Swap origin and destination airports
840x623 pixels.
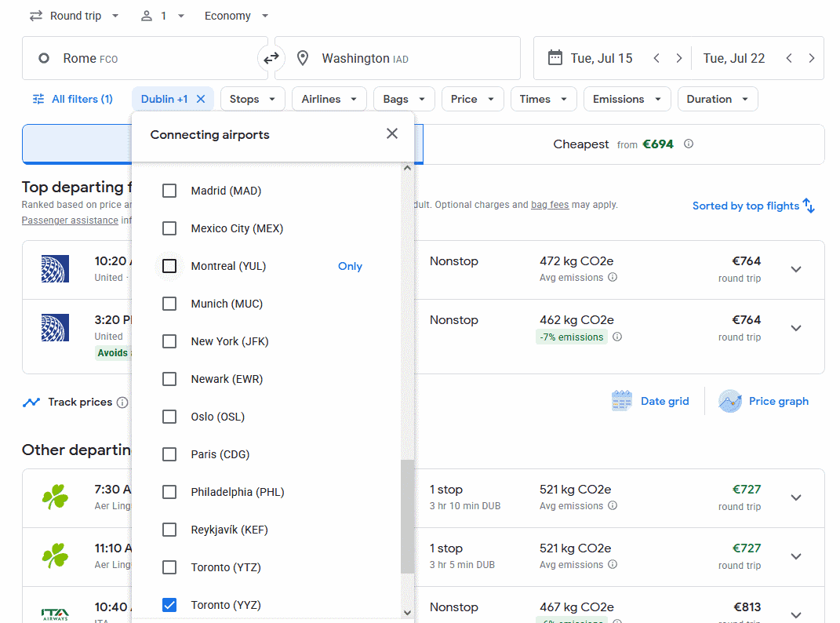pos(271,58)
